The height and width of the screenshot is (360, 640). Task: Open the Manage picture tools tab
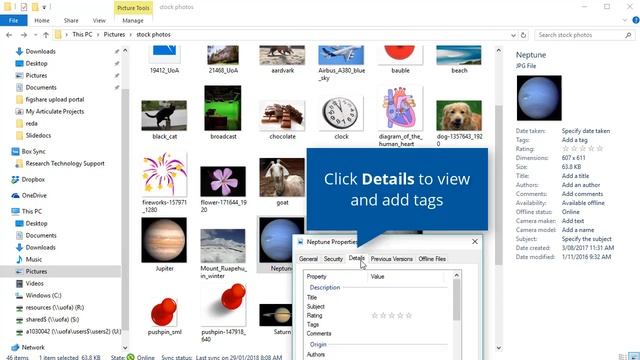[133, 20]
